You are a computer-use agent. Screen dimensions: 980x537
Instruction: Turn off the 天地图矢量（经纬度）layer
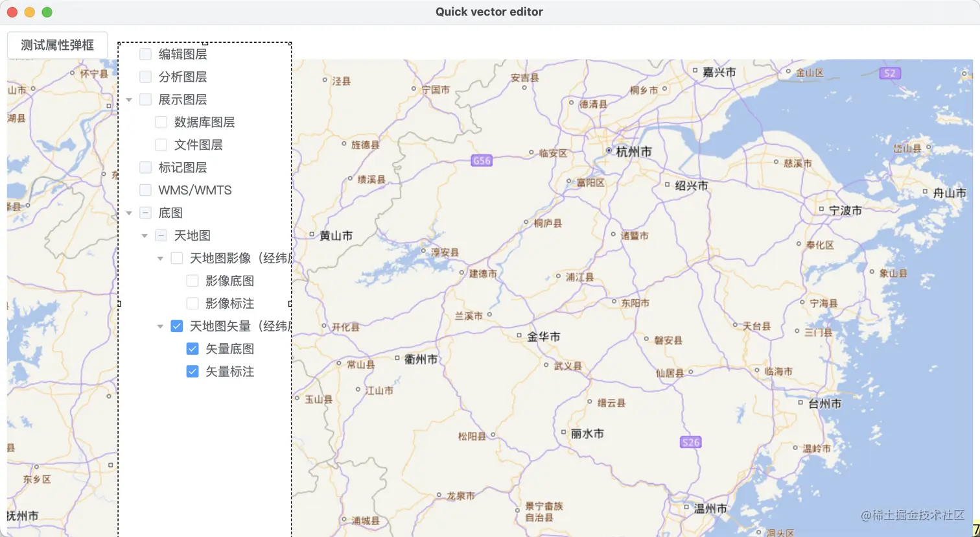[176, 326]
